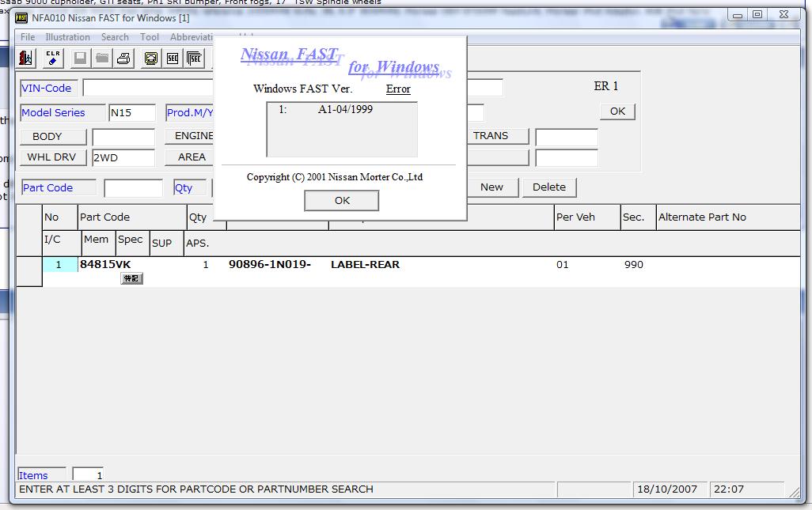This screenshot has height=510, width=812.
Task: Click the Part Code input field
Action: point(133,188)
